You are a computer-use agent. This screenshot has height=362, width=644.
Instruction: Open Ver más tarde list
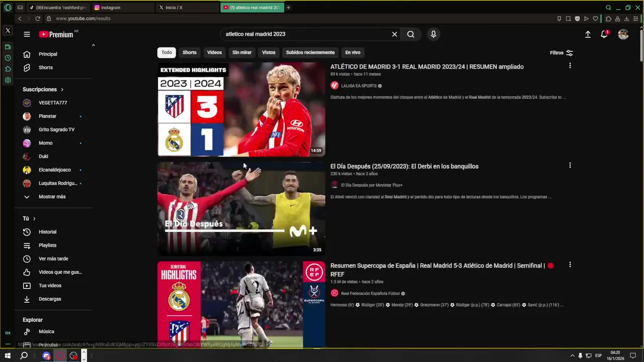click(x=54, y=258)
